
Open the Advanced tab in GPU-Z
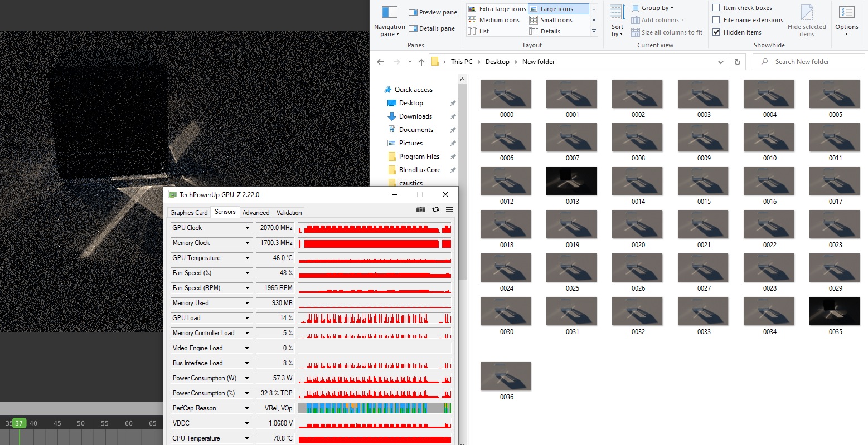[256, 213]
